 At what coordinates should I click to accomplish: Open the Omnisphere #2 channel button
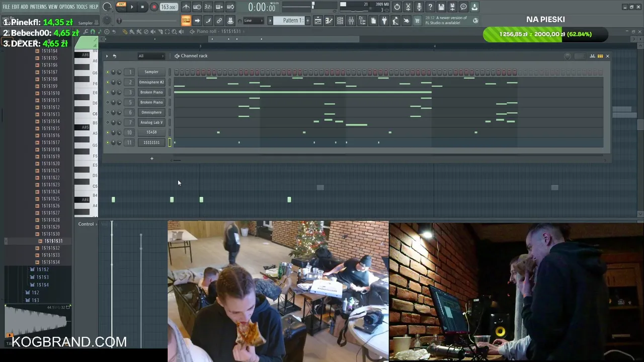pyautogui.click(x=151, y=82)
